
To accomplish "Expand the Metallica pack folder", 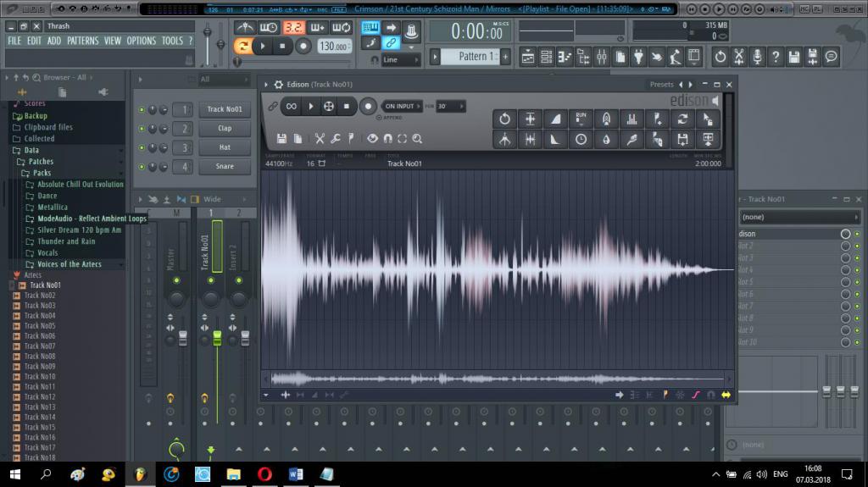I will 52,207.
